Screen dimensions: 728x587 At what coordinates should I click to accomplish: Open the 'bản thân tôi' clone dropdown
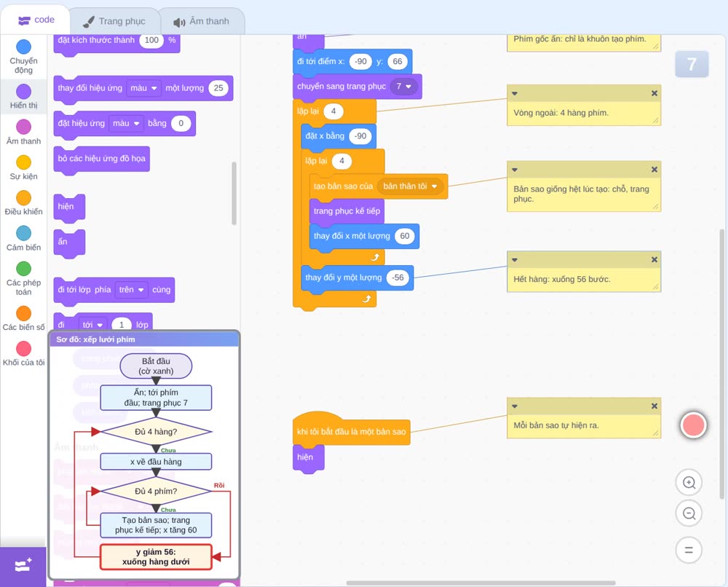click(410, 186)
